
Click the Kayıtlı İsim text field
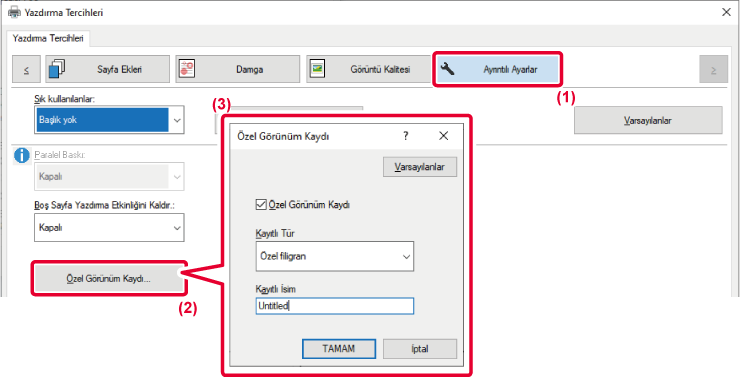tap(335, 306)
